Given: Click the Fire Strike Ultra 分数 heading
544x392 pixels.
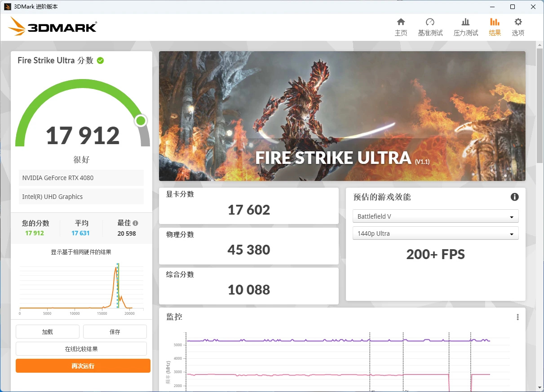Looking at the screenshot, I should [55, 60].
